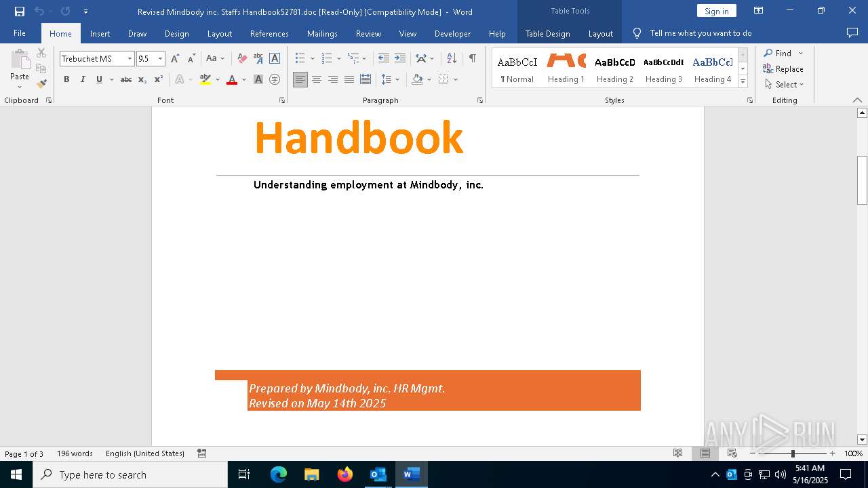The height and width of the screenshot is (488, 868).
Task: Click vertical scrollbar thumb
Action: point(862,180)
